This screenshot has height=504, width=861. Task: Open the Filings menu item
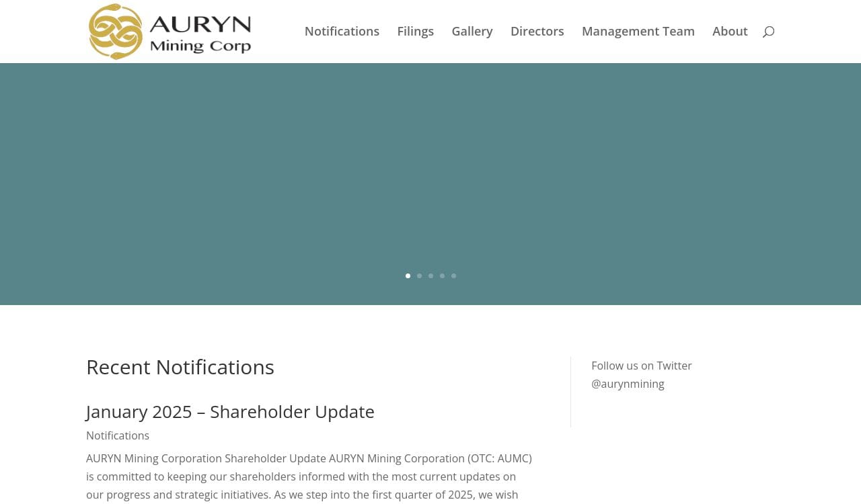(x=415, y=32)
